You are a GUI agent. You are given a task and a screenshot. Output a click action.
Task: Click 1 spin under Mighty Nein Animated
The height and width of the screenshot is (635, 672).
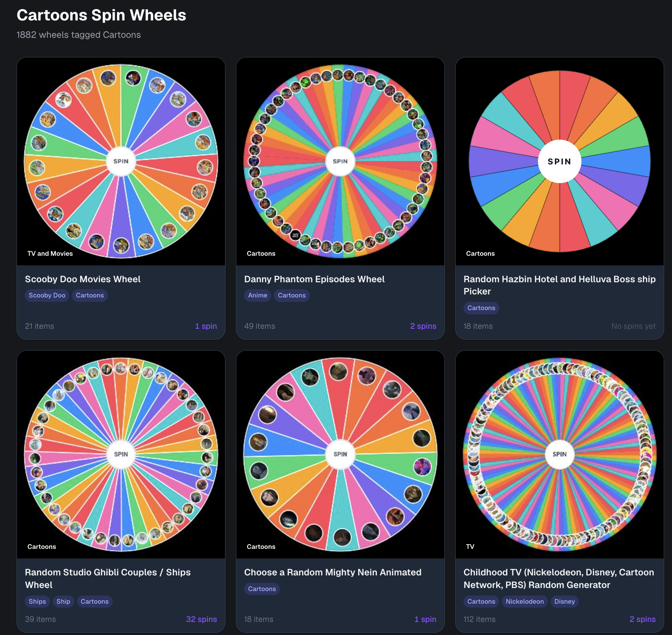click(425, 619)
